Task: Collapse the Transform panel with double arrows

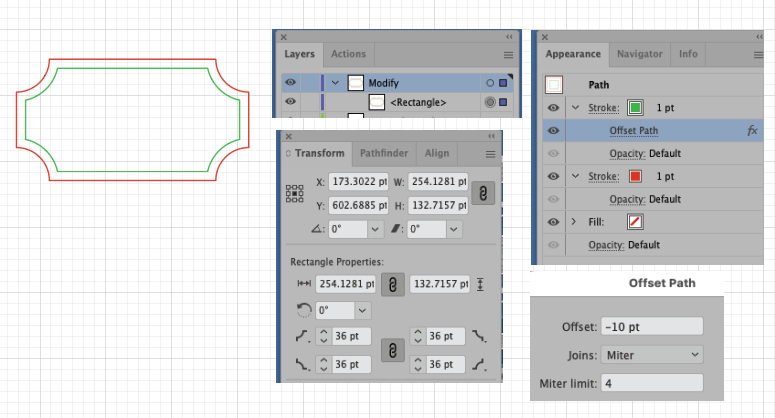Action: pos(491,136)
